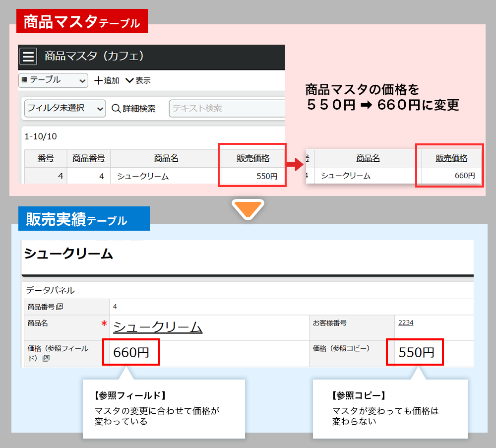Open the フィルタ未選択 filter dropdown
This screenshot has width=496, height=448.
(65, 109)
